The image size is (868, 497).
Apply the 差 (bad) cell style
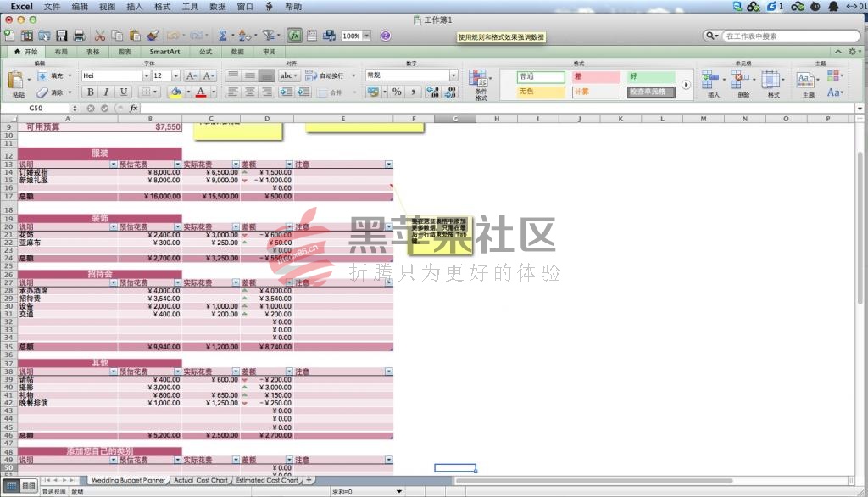(596, 76)
